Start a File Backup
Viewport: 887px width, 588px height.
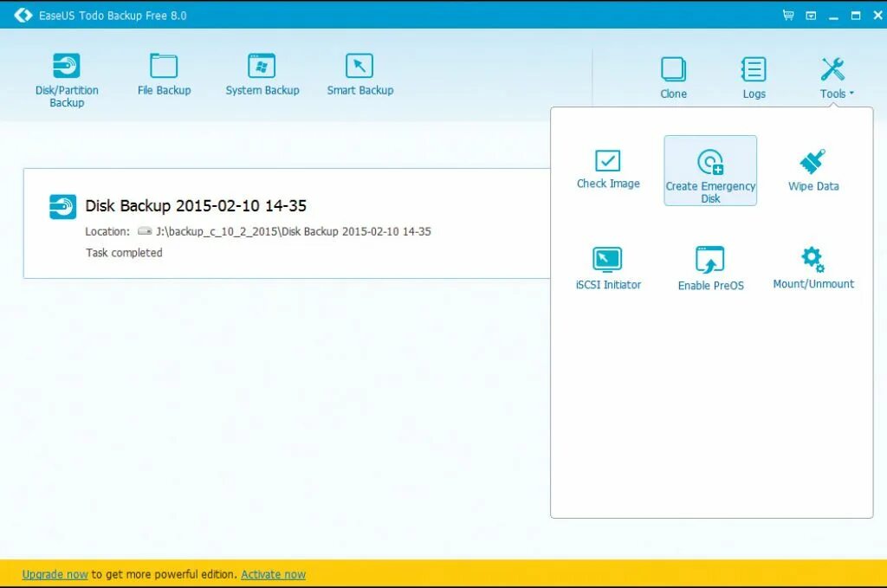[164, 74]
